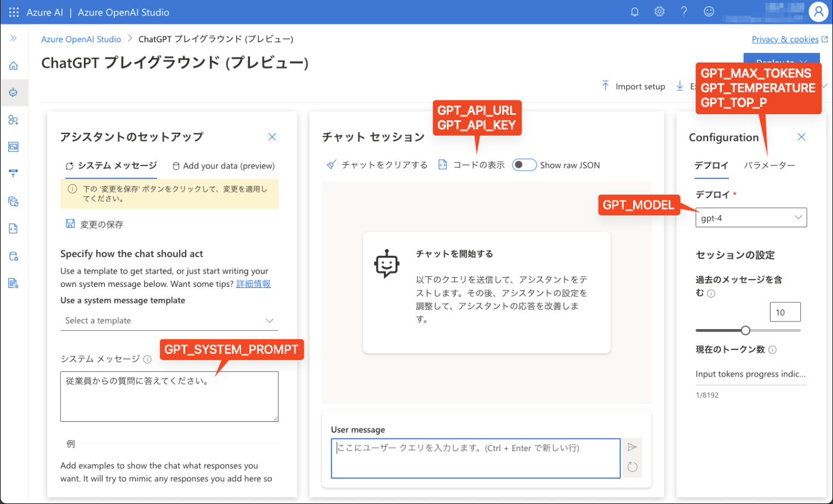
Task: Switch to システム メッセージ tab
Action: click(x=111, y=165)
